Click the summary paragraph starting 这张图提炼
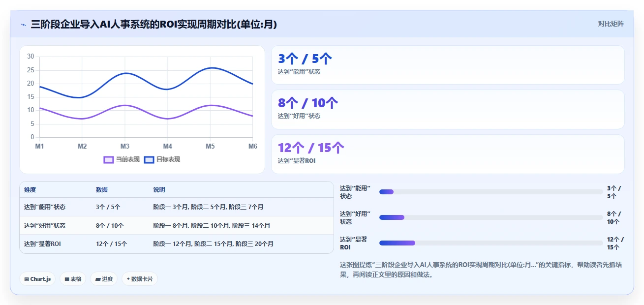Image resolution: width=644 pixels, height=305 pixels. 481,270
